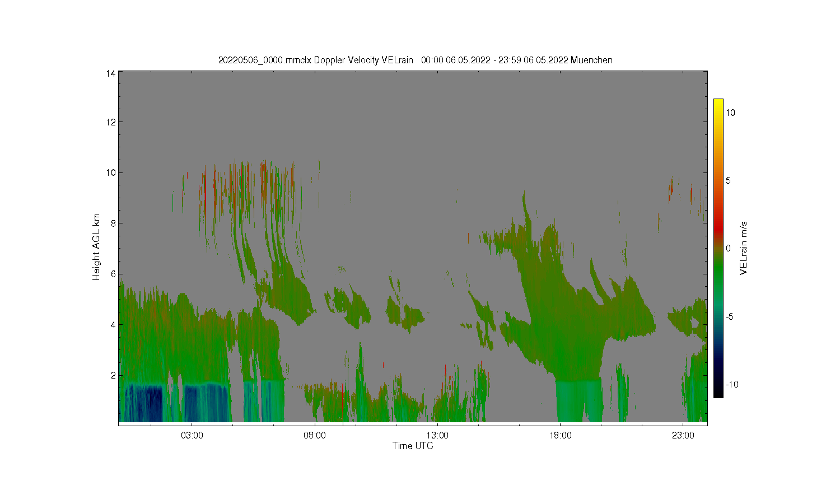Click the 'Time UTC' axis title
Screen dimensions: 840x504
[x=413, y=446]
